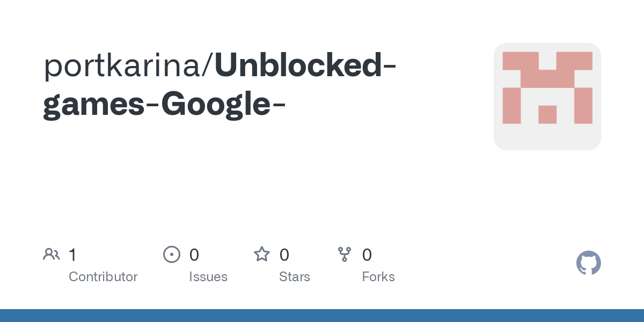Select the 'Forks' label
Image resolution: width=644 pixels, height=322 pixels.
tap(378, 277)
